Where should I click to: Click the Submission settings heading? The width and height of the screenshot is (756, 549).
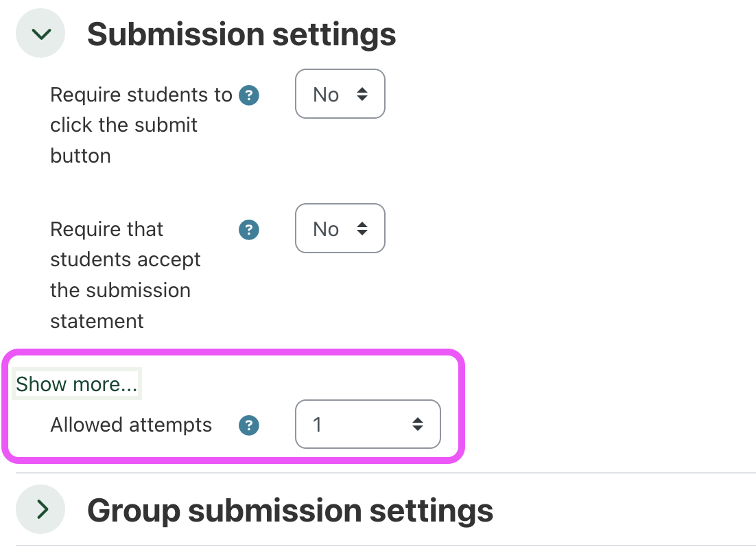[x=241, y=33]
